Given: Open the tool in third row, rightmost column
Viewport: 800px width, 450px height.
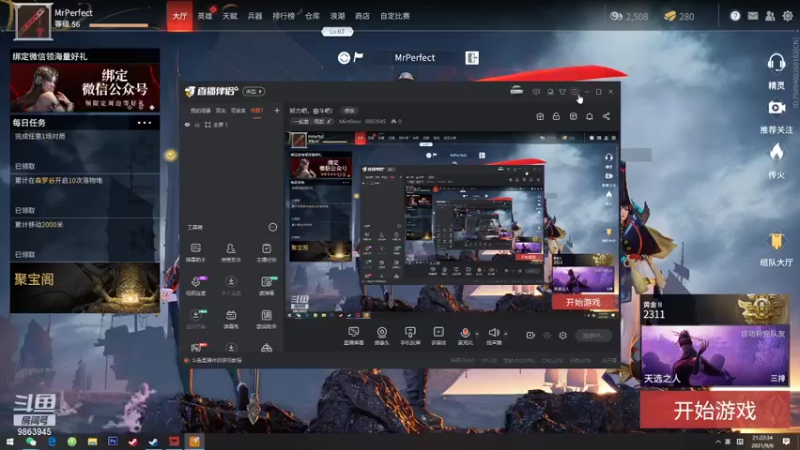Looking at the screenshot, I should tap(266, 319).
